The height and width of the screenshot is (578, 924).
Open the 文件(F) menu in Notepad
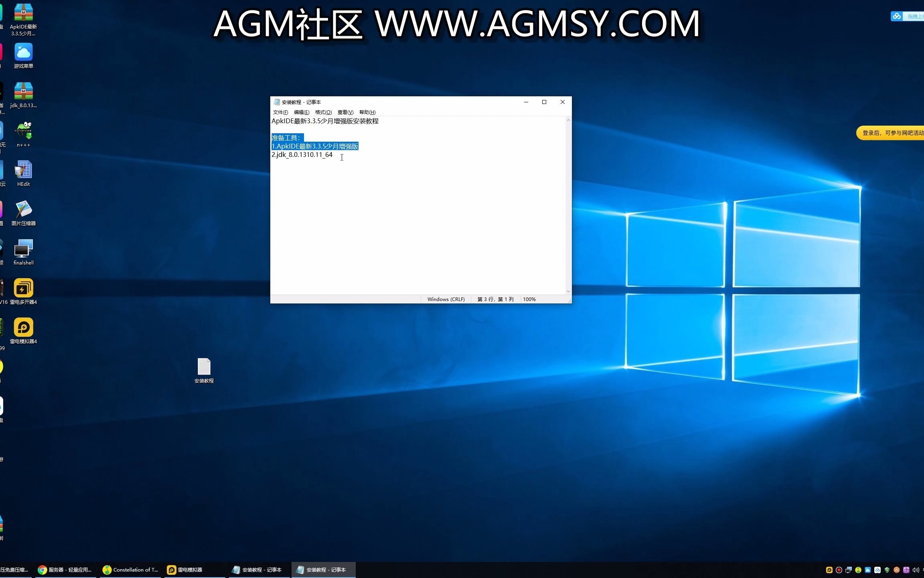pos(280,112)
